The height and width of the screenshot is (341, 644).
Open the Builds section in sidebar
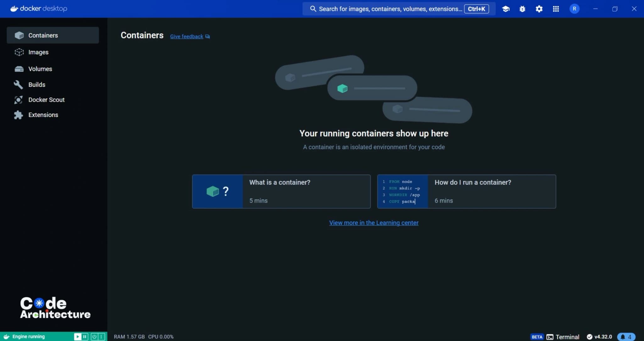click(x=53, y=85)
